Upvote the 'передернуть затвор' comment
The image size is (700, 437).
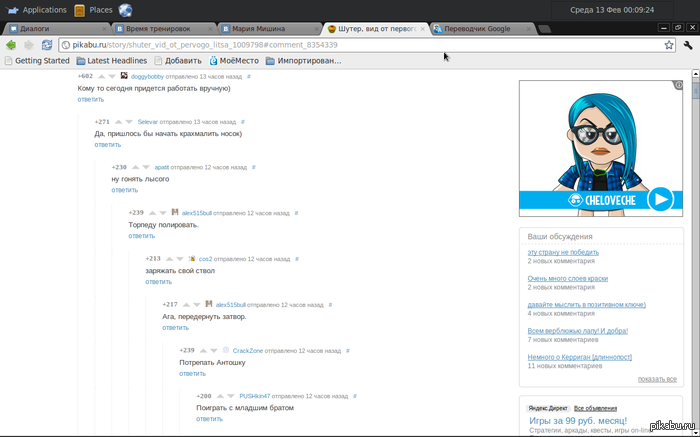(x=187, y=305)
